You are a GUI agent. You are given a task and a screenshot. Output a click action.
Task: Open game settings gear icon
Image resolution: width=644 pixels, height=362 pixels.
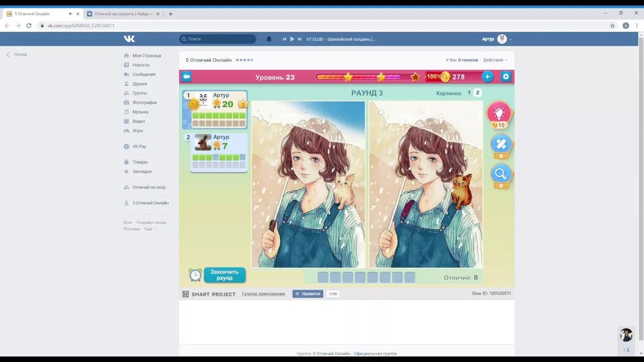tap(506, 76)
